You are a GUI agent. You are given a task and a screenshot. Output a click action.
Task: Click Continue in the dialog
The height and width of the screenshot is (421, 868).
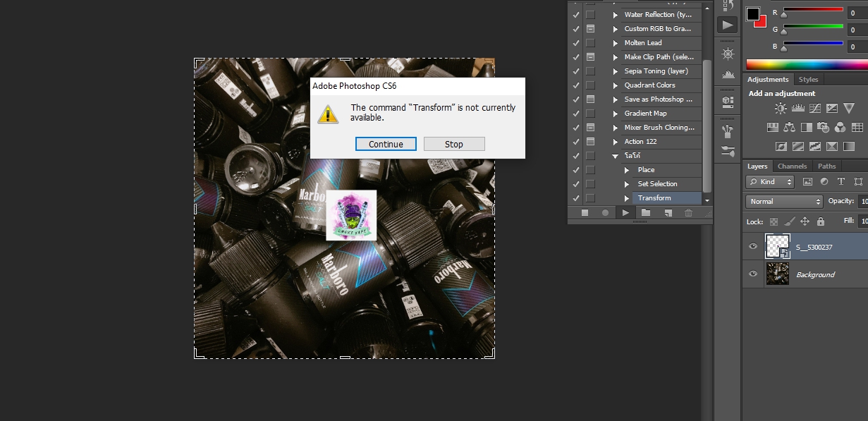tap(386, 144)
